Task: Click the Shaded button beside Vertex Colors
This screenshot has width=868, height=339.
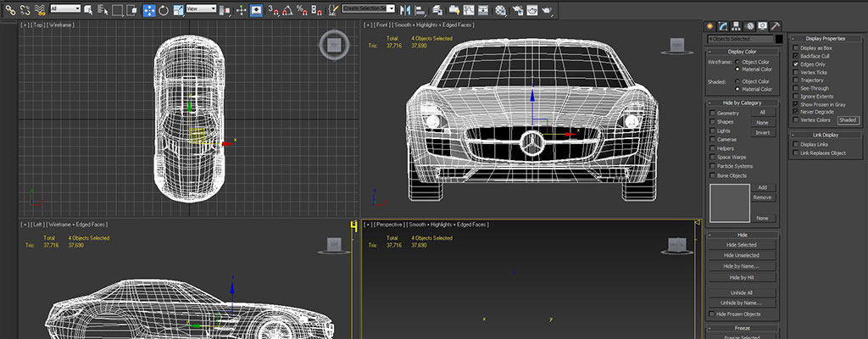Action: [848, 120]
